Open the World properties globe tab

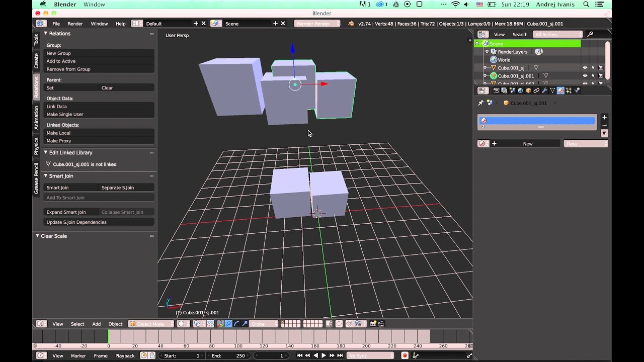(x=520, y=90)
